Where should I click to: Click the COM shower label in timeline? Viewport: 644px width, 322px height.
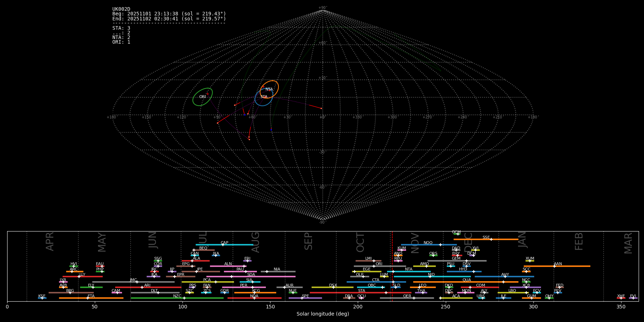pyautogui.click(x=480, y=286)
